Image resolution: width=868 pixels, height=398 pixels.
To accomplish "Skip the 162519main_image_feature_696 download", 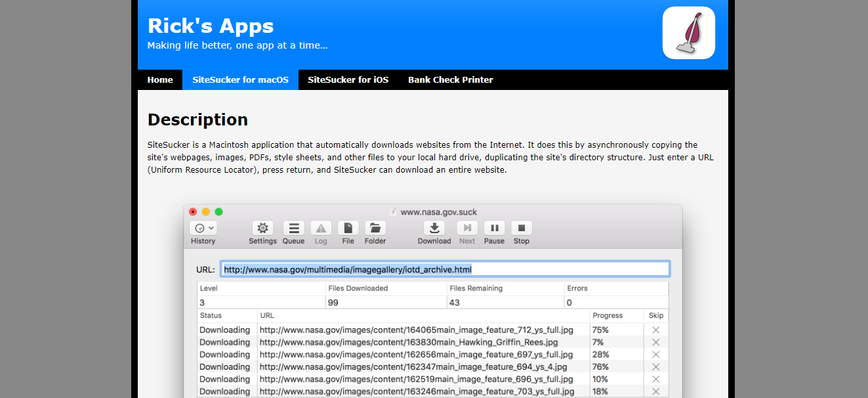I will tap(655, 379).
